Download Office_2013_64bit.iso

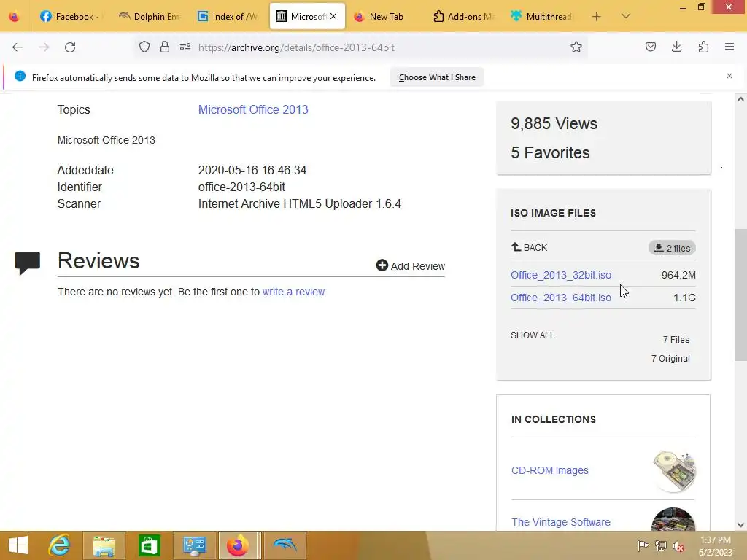[x=561, y=297]
